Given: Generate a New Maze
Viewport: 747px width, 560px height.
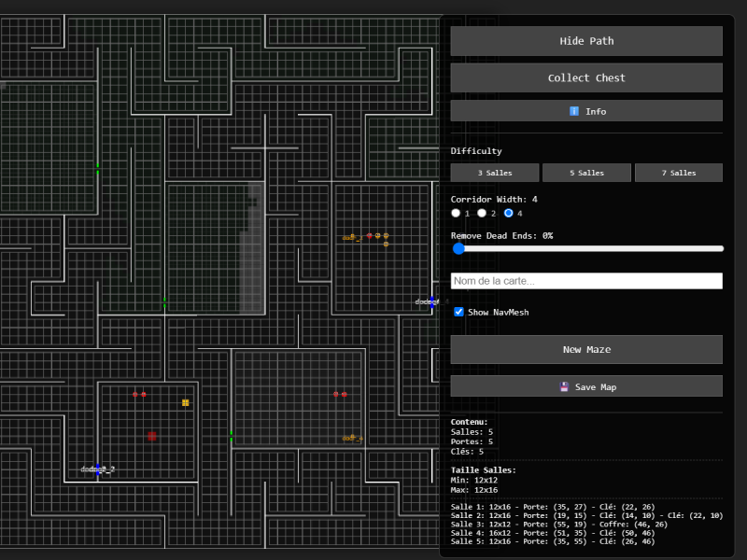Looking at the screenshot, I should point(586,349).
